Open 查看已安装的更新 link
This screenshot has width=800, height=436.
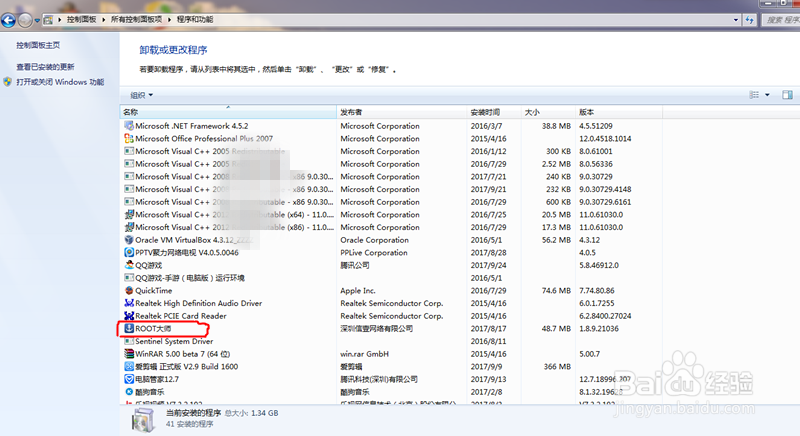coord(45,67)
